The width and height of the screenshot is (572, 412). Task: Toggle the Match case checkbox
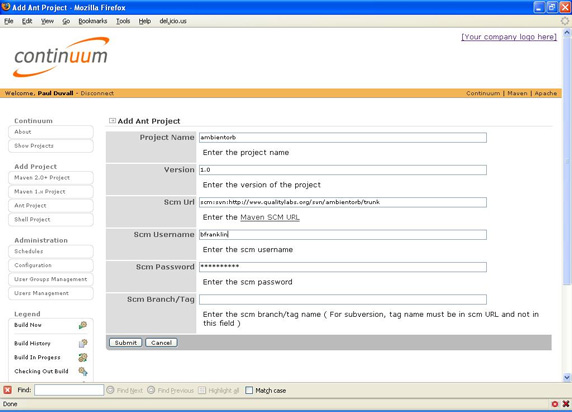pos(249,390)
